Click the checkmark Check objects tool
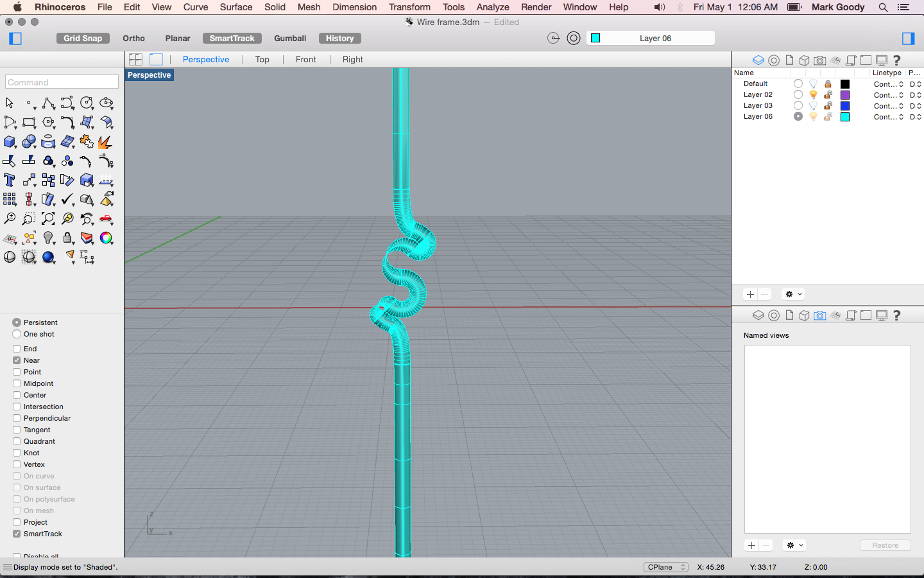The image size is (924, 578). 67,200
